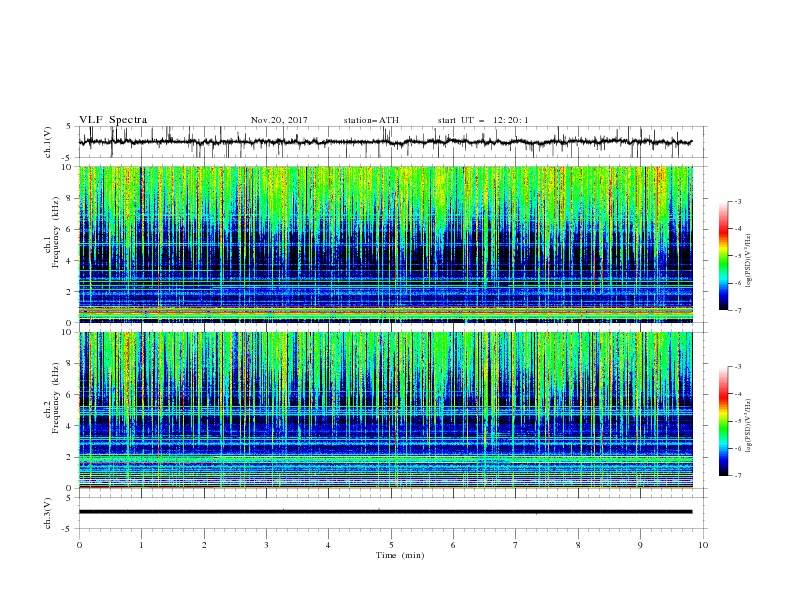Click the ch.2 colorbar 'log(PSD)(V²/Hz)' label
The image size is (792, 612).
pos(749,426)
